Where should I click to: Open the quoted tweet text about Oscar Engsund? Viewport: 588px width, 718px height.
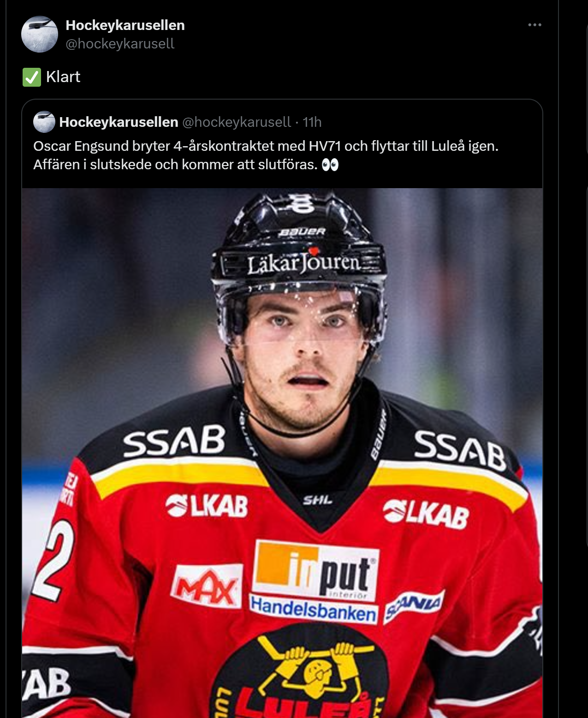tap(266, 155)
